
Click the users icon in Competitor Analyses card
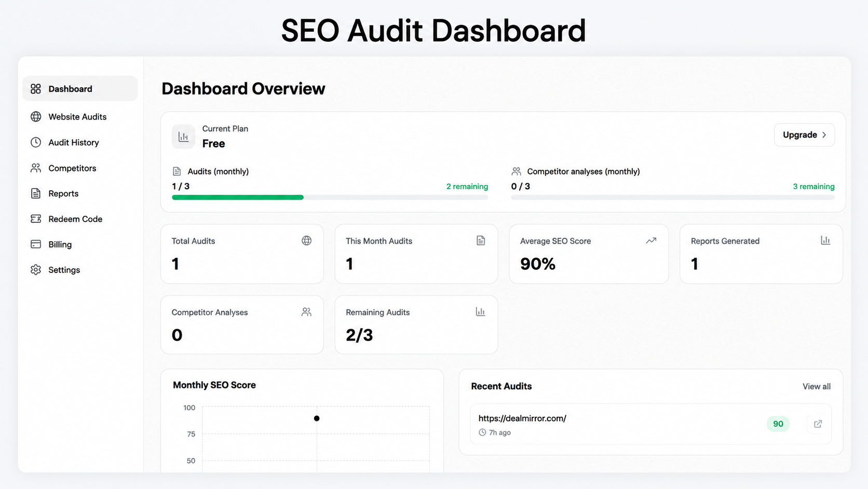point(306,312)
